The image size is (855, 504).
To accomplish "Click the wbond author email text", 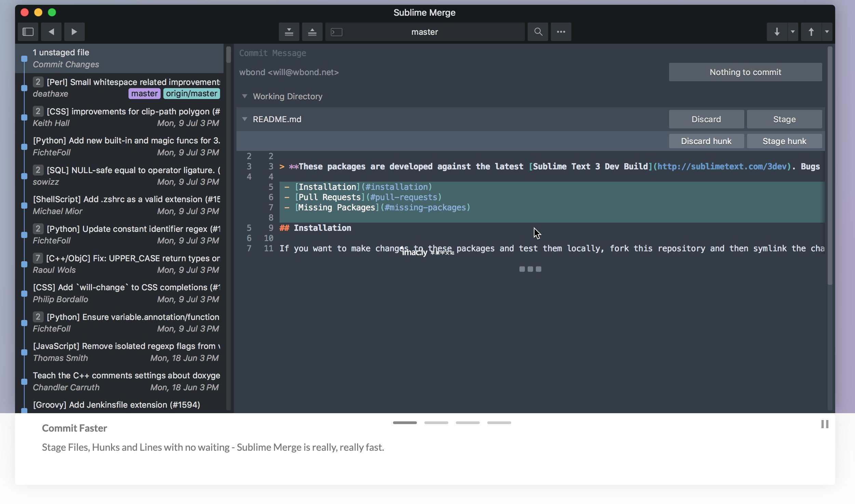I will [x=289, y=72].
